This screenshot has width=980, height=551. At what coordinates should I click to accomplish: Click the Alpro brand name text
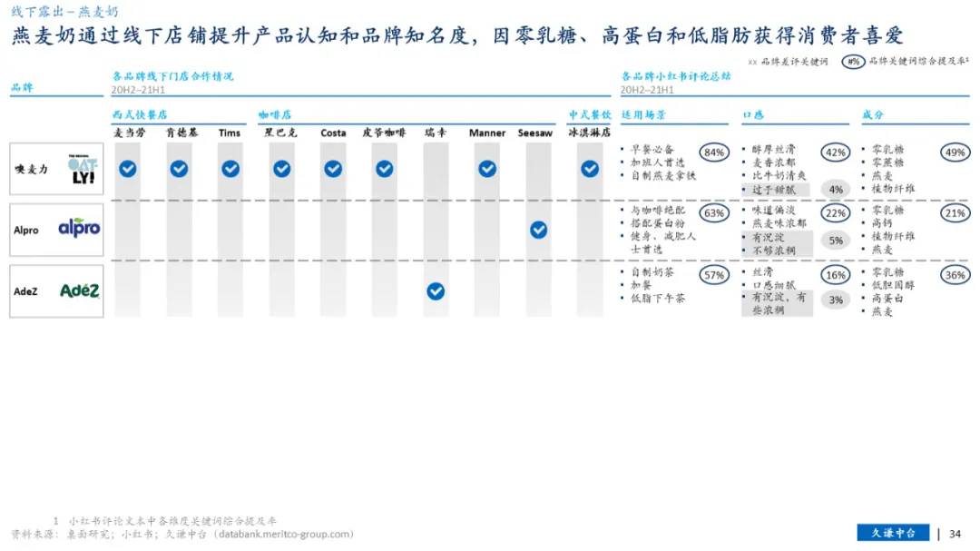[26, 231]
